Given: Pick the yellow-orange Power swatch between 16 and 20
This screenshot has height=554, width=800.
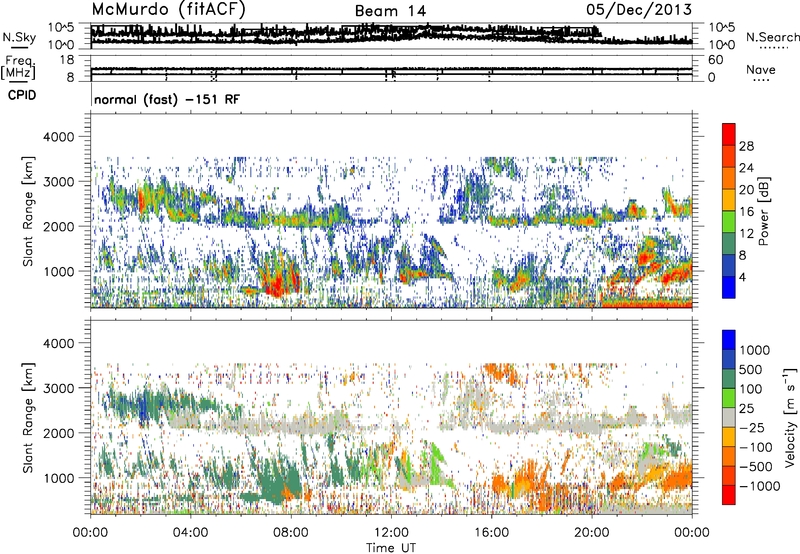Looking at the screenshot, I should (729, 200).
